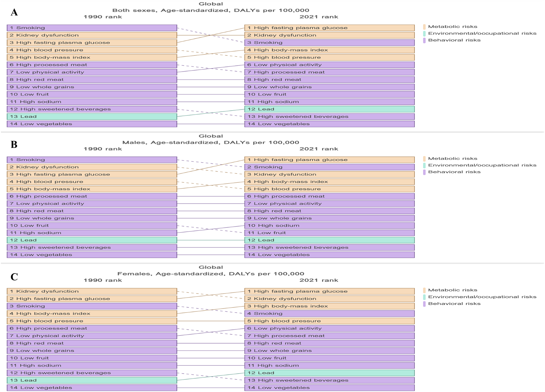Click the Environmental/occupational risks legend marker in panel A
Viewport: 545px width, 392px height.
[425, 33]
